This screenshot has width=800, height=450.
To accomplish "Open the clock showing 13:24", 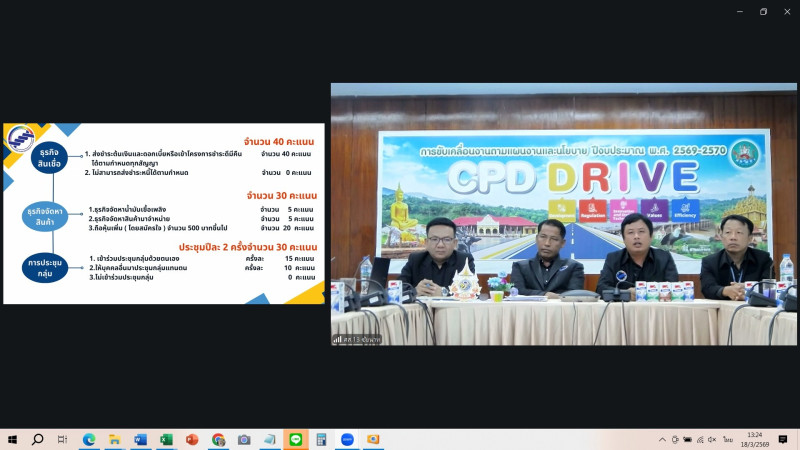I will tap(755, 439).
